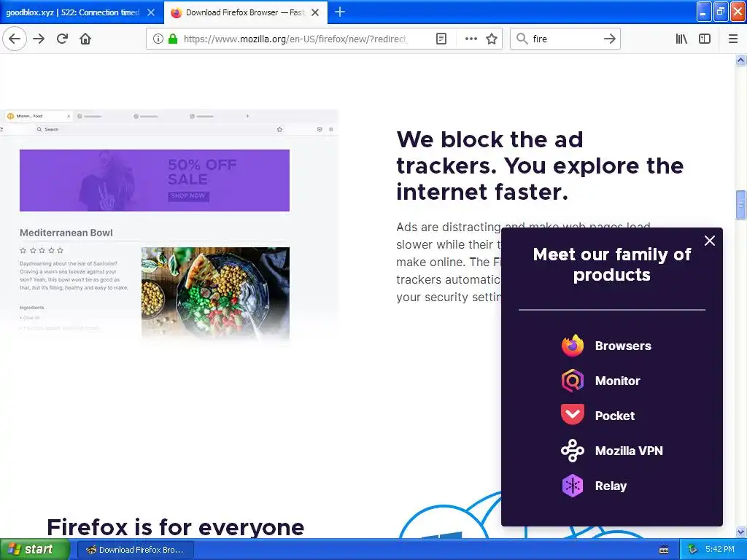Click the mozilla.org address bar URL
The height and width of the screenshot is (560, 747).
tap(295, 39)
